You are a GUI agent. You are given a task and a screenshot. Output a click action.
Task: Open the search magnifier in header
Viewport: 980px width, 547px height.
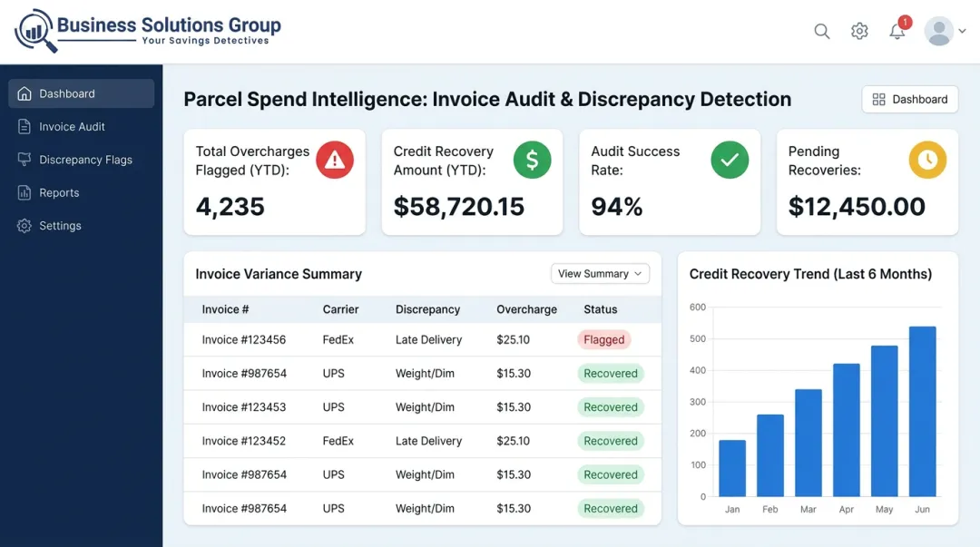pos(822,31)
